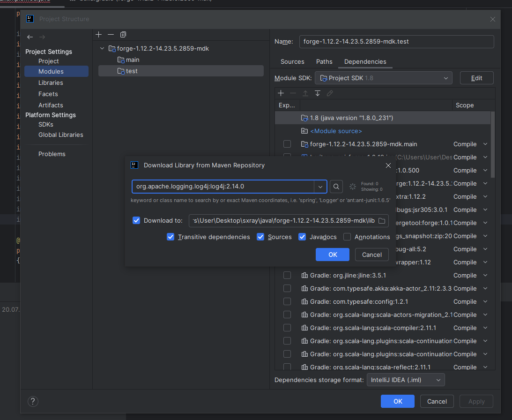Screen dimensions: 512x420
Task: Enable the Annotations checkbox
Action: click(347, 237)
